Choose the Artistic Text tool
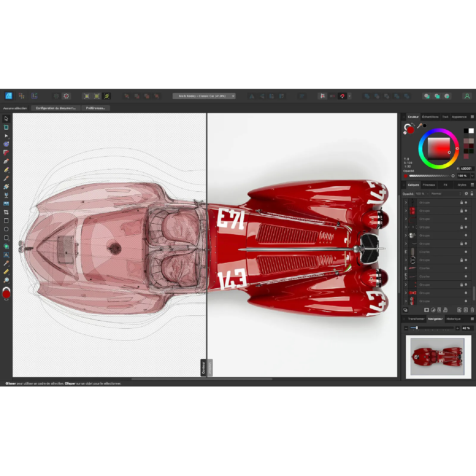Image resolution: width=476 pixels, height=476 pixels. point(6,255)
